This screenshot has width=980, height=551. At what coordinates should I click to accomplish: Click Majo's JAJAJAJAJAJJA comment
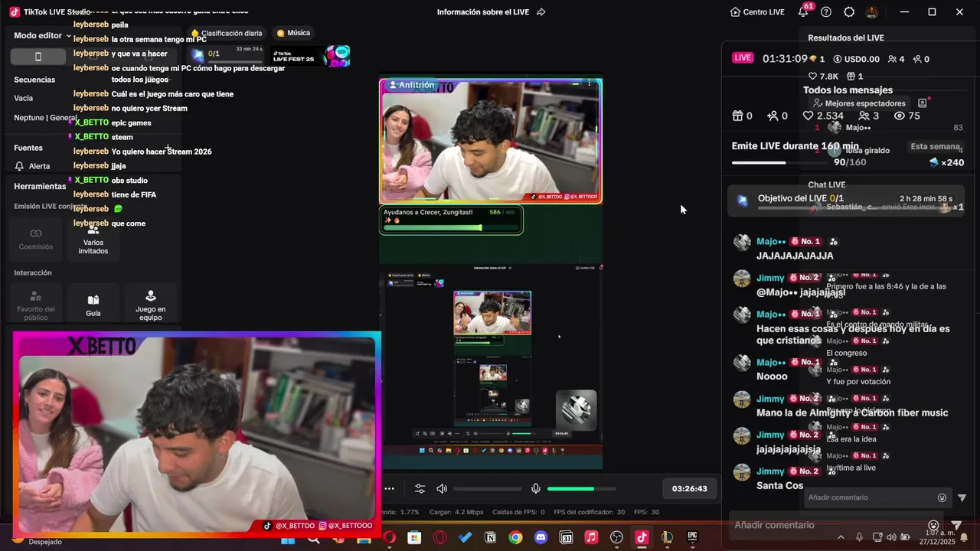(795, 256)
